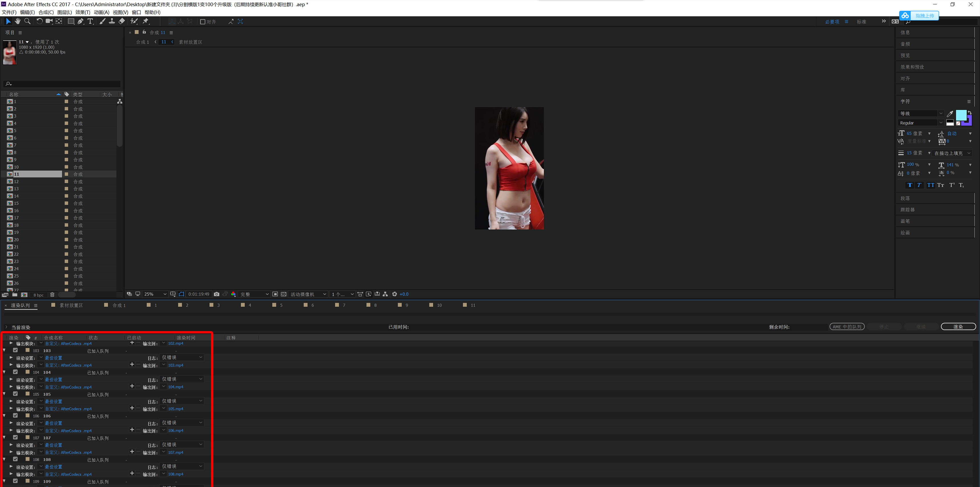The width and height of the screenshot is (980, 487).
Task: Toggle the transparency grid icon
Action: pos(284,294)
